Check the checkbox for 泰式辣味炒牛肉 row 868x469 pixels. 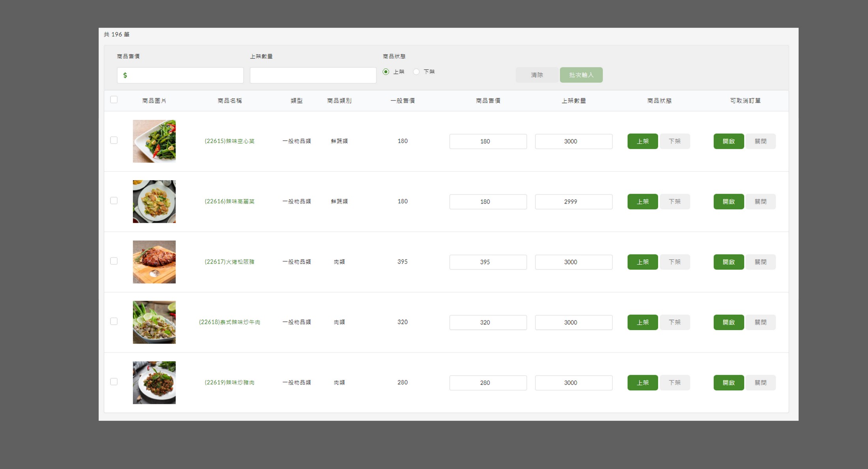(x=114, y=321)
